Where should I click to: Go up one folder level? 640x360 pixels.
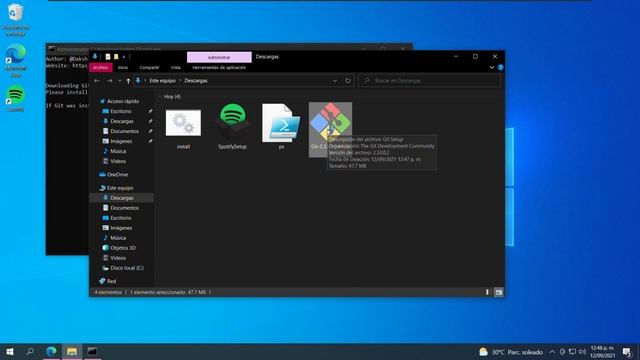click(x=128, y=81)
